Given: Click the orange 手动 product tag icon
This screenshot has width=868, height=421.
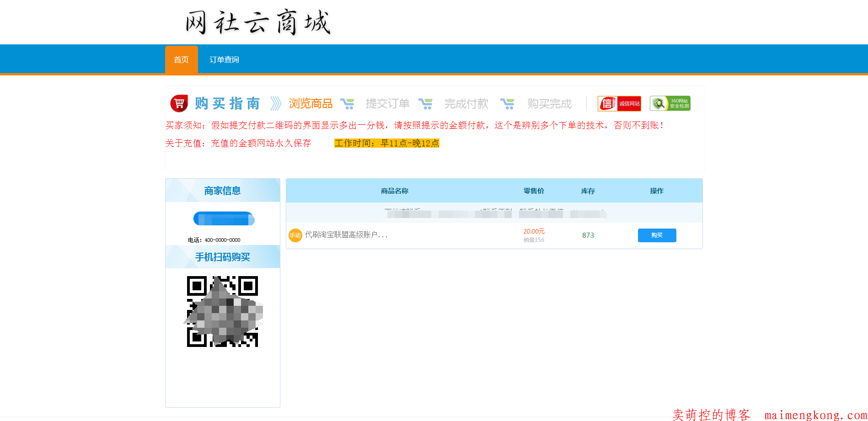Looking at the screenshot, I should tap(295, 235).
